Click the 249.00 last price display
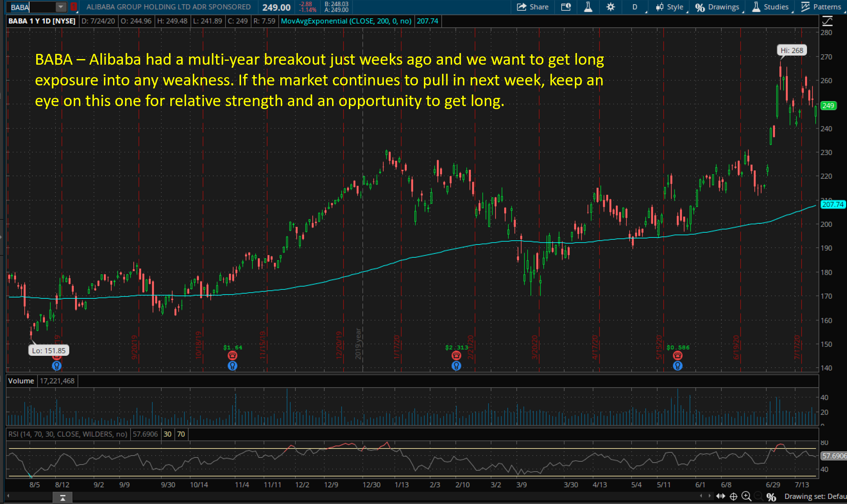This screenshot has height=504, width=847. 276,7
